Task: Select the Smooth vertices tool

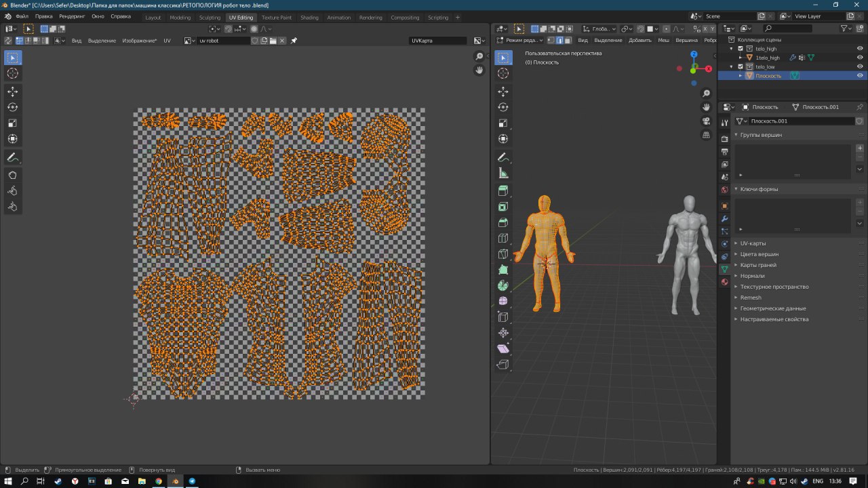Action: pyautogui.click(x=503, y=301)
